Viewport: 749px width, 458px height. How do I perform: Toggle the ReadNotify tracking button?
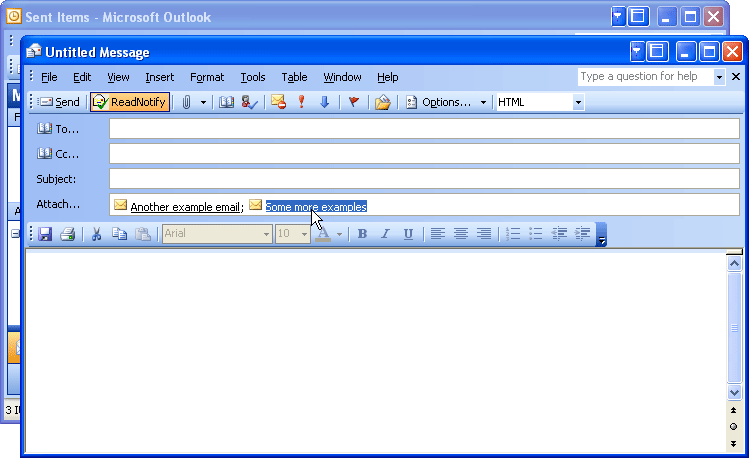pyautogui.click(x=129, y=102)
